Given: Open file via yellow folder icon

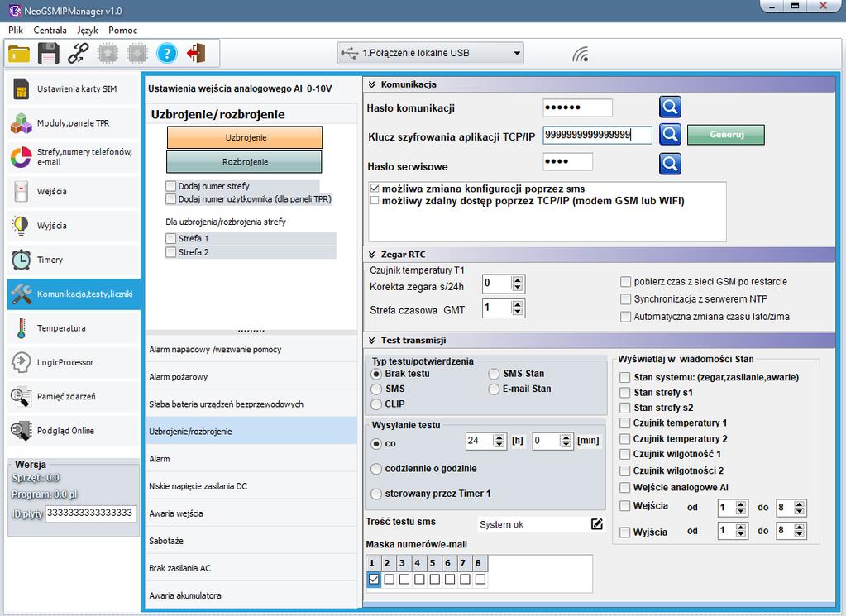Looking at the screenshot, I should point(19,54).
